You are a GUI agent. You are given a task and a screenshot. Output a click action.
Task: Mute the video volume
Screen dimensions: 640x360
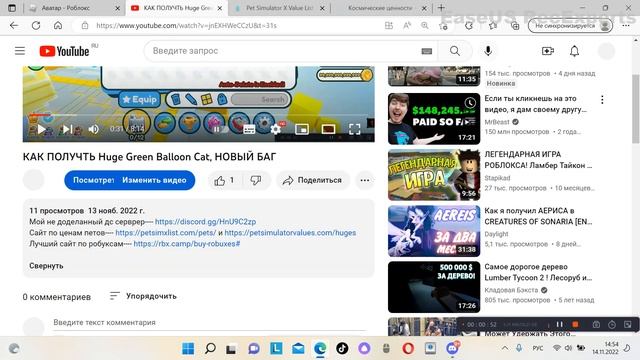point(93,129)
